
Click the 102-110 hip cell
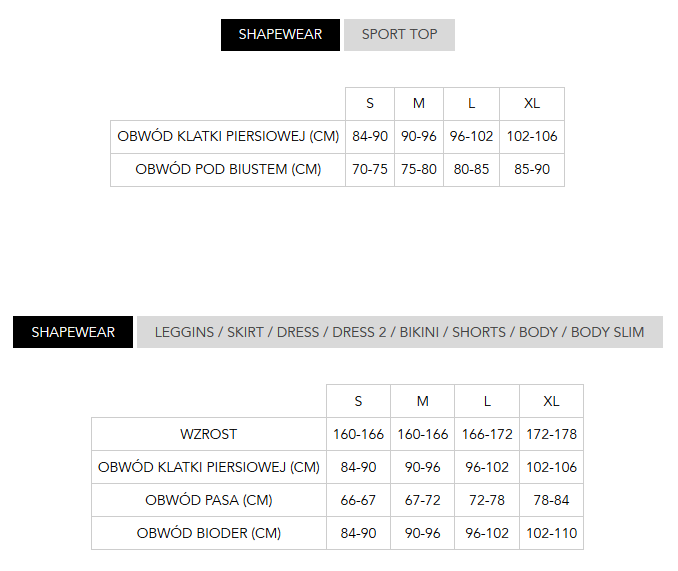coord(551,533)
